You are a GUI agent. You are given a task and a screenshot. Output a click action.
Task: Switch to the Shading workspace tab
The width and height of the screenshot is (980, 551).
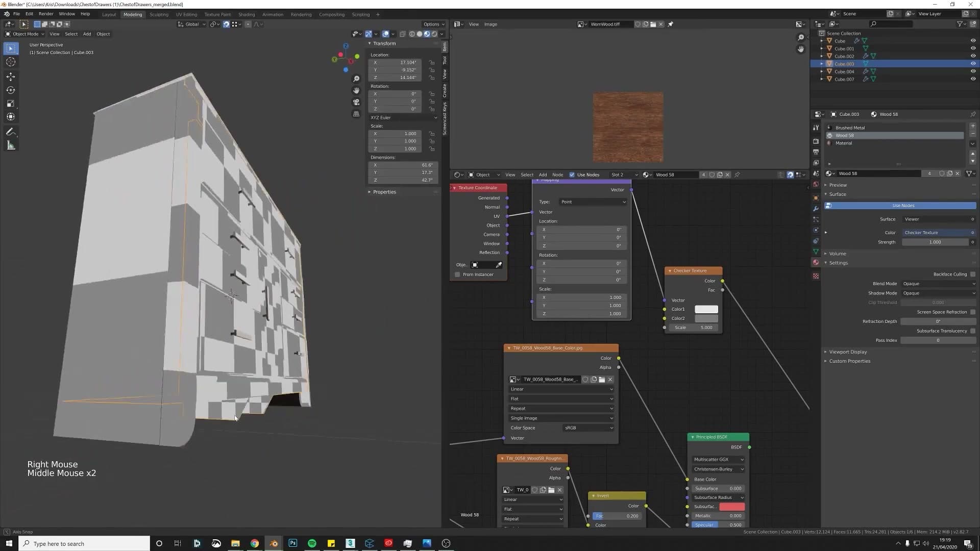point(247,14)
